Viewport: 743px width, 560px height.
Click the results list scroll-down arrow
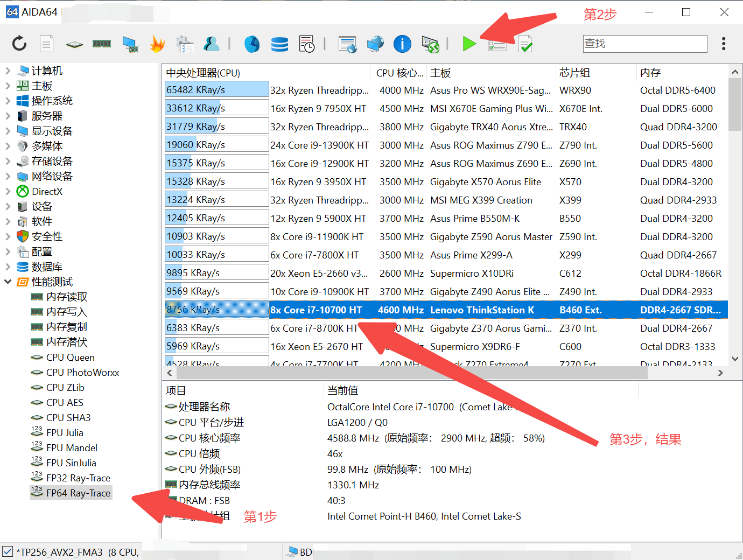[735, 359]
